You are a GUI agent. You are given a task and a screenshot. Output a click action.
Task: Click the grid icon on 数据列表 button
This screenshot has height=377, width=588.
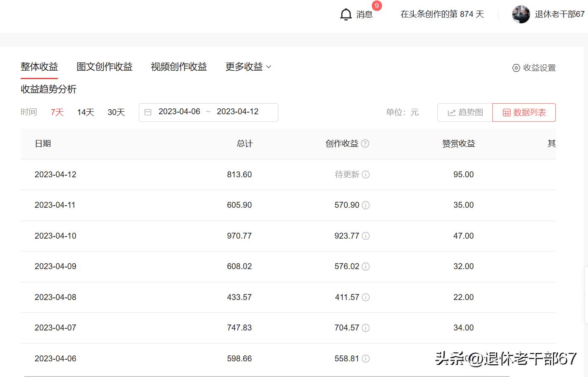(x=506, y=113)
